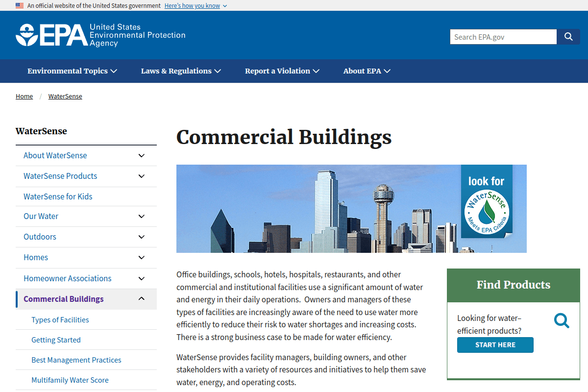The height and width of the screenshot is (392, 588).
Task: Click the WaterSense look for badge
Action: click(487, 202)
